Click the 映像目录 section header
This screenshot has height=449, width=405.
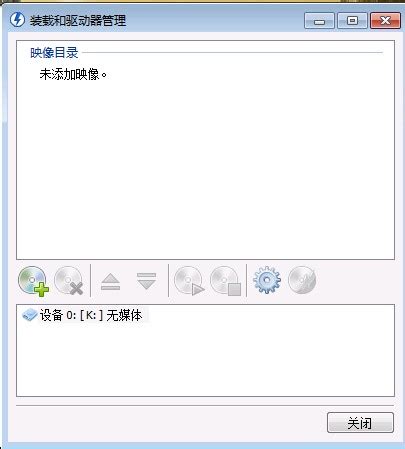[54, 52]
